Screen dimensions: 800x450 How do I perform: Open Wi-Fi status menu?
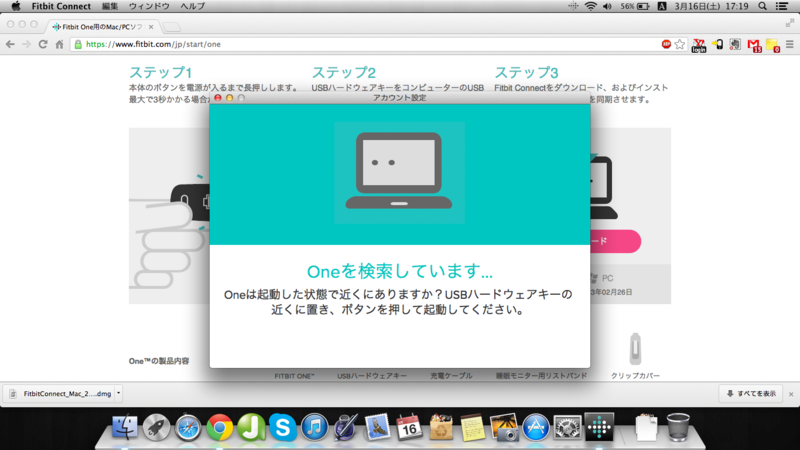coord(590,6)
